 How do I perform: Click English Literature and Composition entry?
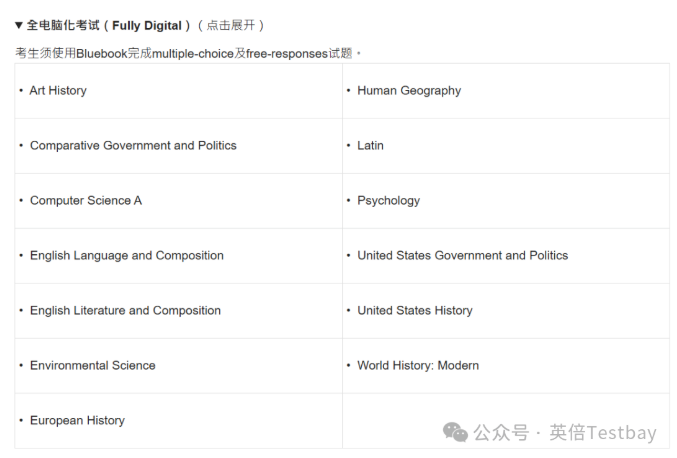pyautogui.click(x=125, y=311)
